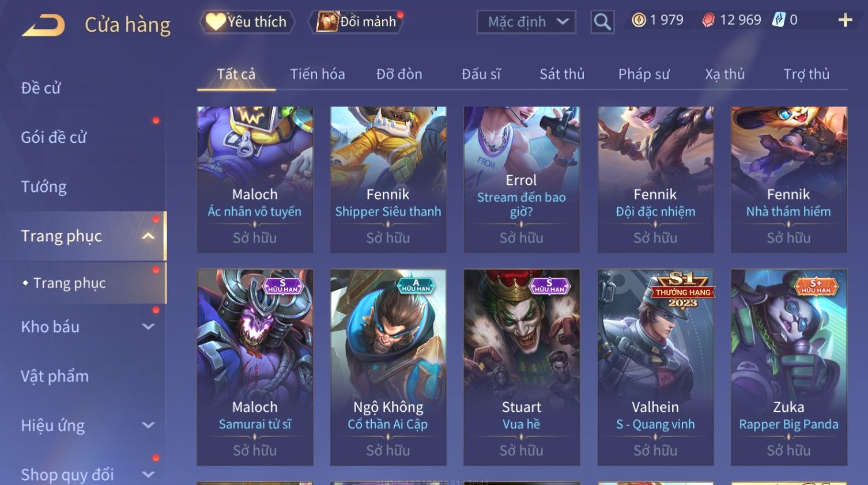This screenshot has width=868, height=485.
Task: Click the red ruby gem icon
Action: coord(708,20)
